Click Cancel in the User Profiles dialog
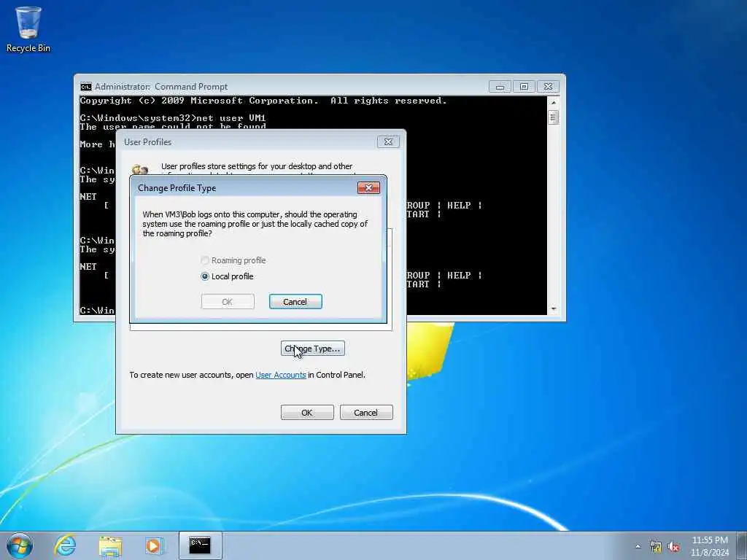Screen dimensions: 747x560 (366, 413)
